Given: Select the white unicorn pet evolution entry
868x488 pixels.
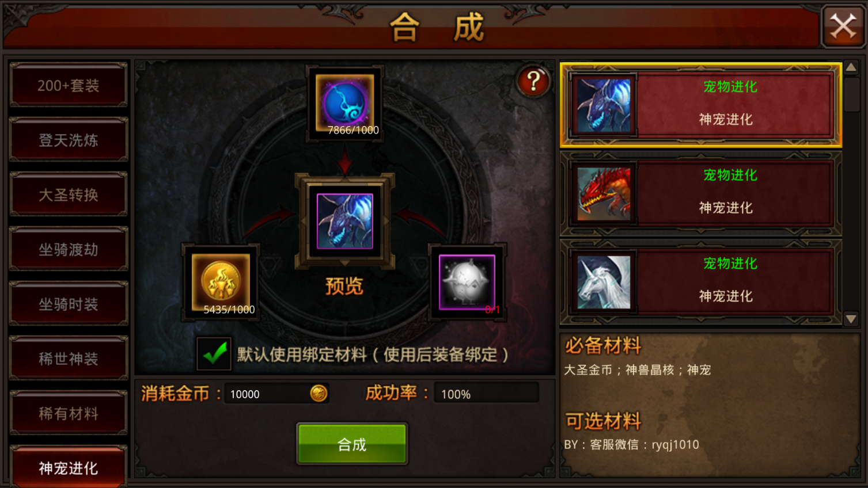Looking at the screenshot, I should coord(701,281).
